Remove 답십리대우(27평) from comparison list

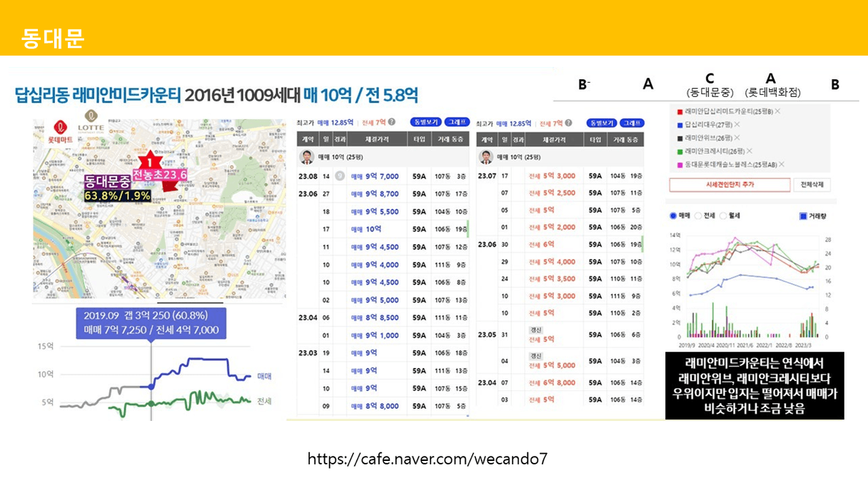click(x=737, y=124)
